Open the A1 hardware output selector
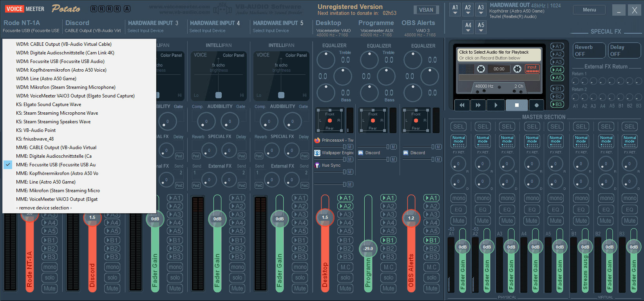This screenshot has height=301, width=644. click(x=455, y=10)
